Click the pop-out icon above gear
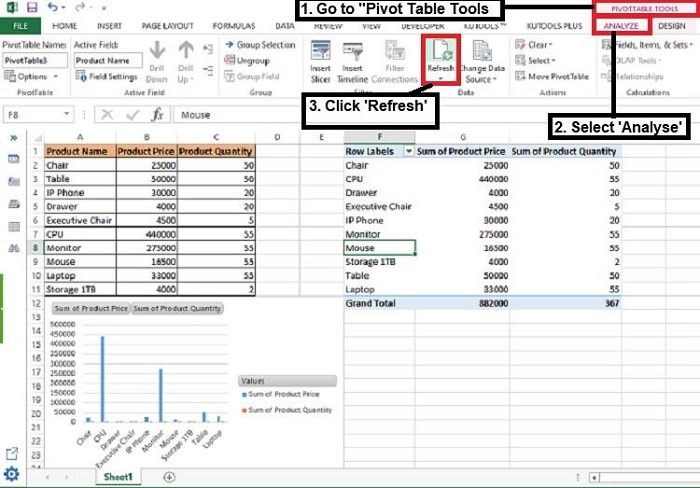The height and width of the screenshot is (488, 700). [x=12, y=454]
